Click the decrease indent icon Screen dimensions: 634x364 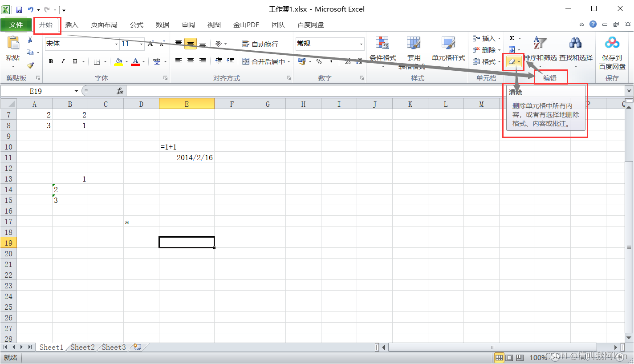point(219,61)
